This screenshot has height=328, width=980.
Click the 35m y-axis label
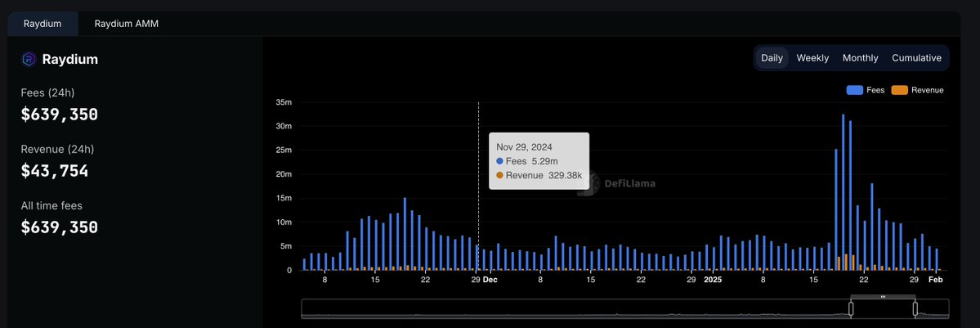[284, 102]
